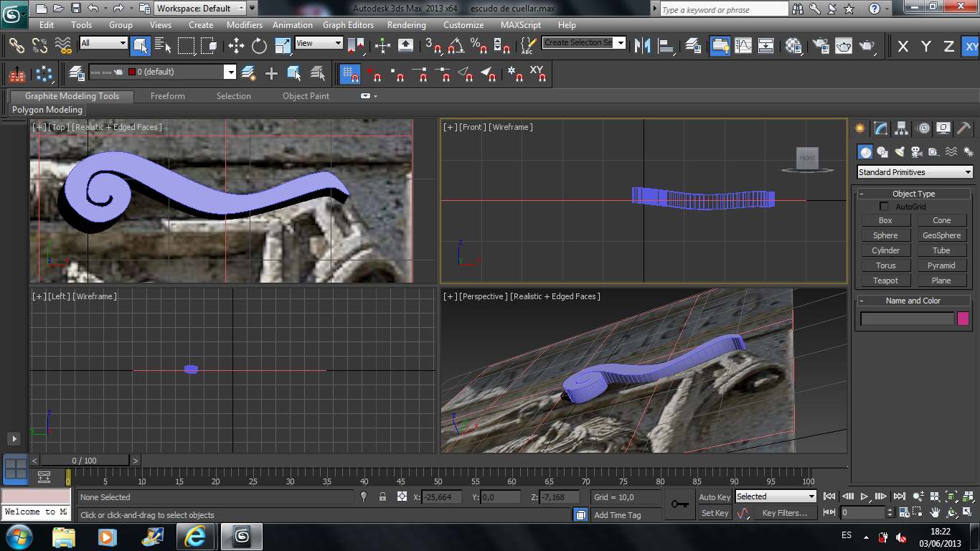Open the Modifiers menu
Screen dimensions: 980x551
point(244,25)
